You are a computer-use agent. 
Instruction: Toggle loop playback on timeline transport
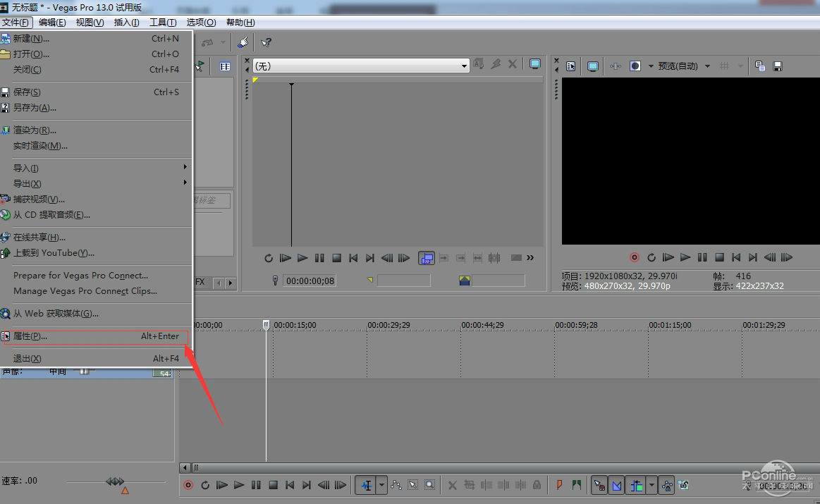(x=205, y=485)
